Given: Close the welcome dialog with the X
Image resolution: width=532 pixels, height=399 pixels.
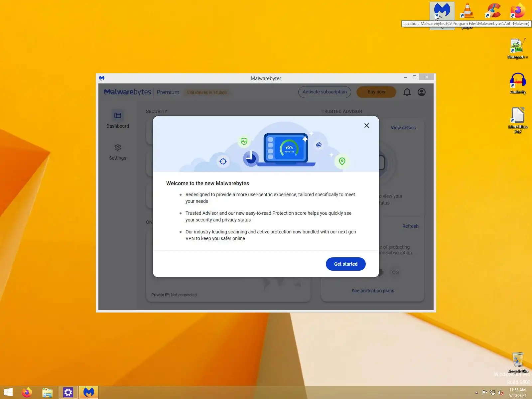Looking at the screenshot, I should coord(367,125).
